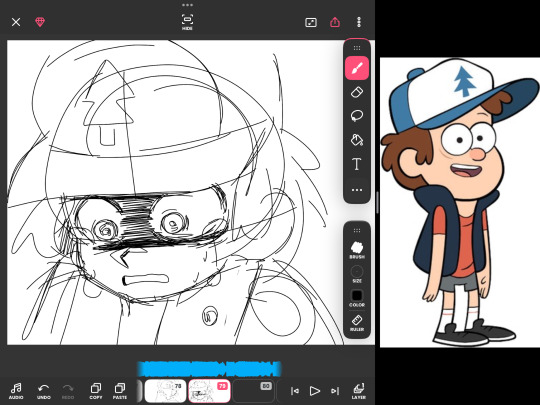
Task: Grab the brush settings panel handle dots
Action: click(x=357, y=230)
